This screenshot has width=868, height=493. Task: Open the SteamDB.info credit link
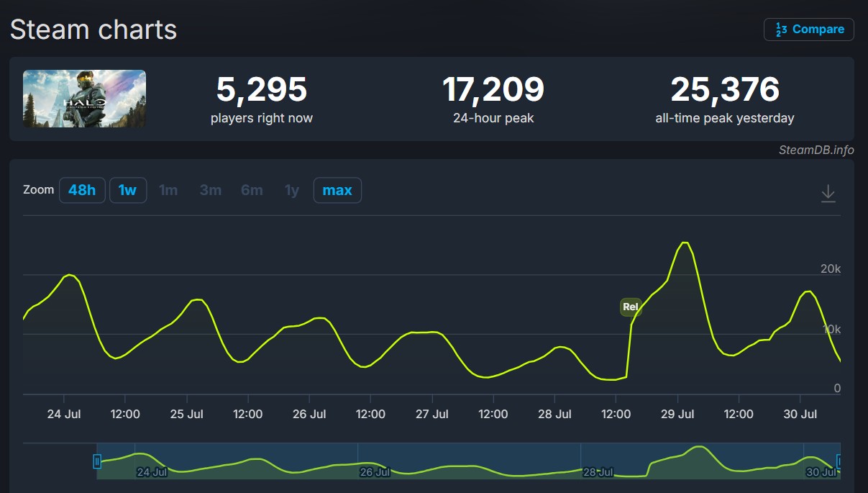coord(816,150)
